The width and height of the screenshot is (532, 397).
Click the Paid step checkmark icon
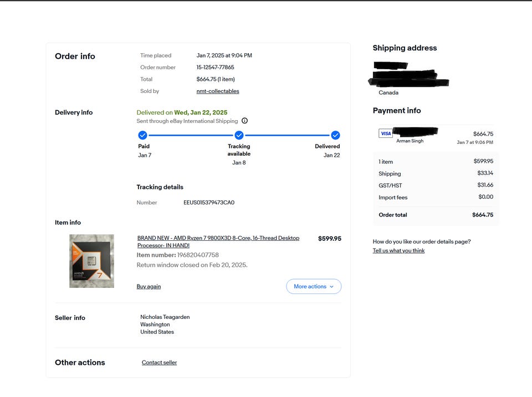coord(142,135)
